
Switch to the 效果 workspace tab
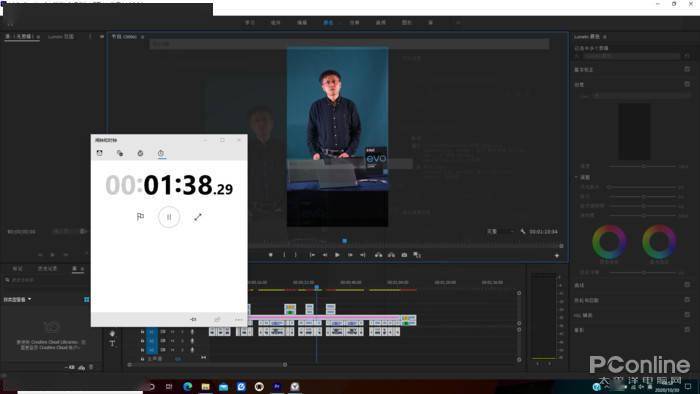pyautogui.click(x=354, y=22)
